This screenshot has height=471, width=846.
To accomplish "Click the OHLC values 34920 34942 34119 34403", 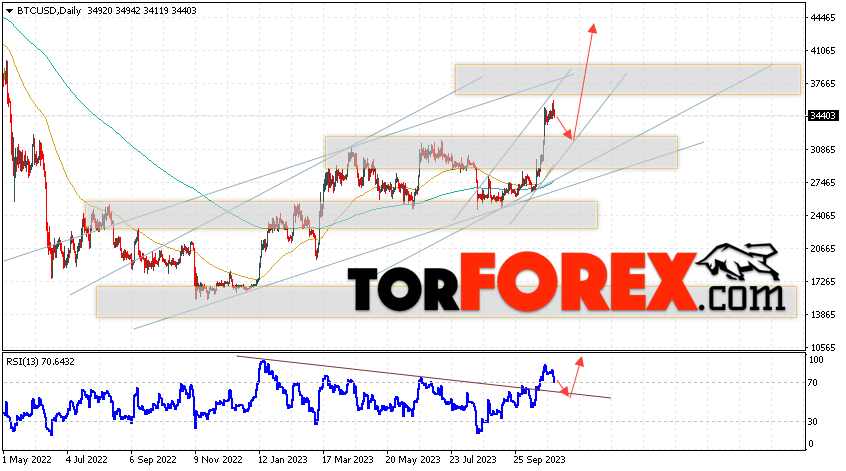I will (141, 11).
